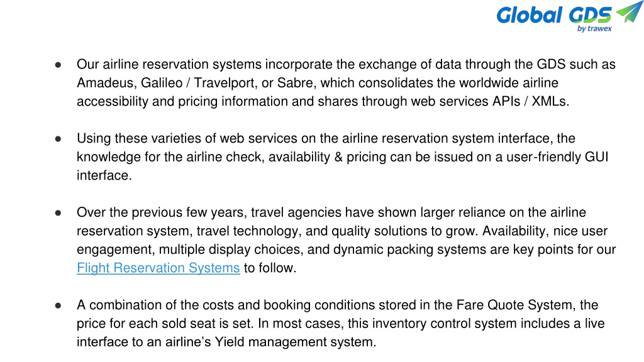This screenshot has height=362, width=644.
Task: Click the blue "Global" word in the logo
Action: [529, 16]
